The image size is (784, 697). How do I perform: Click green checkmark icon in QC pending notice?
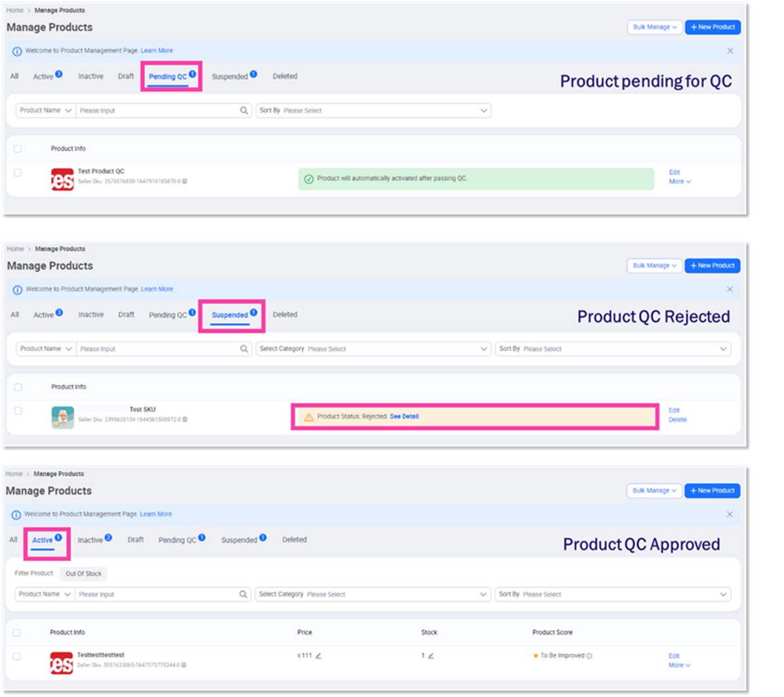pos(308,178)
